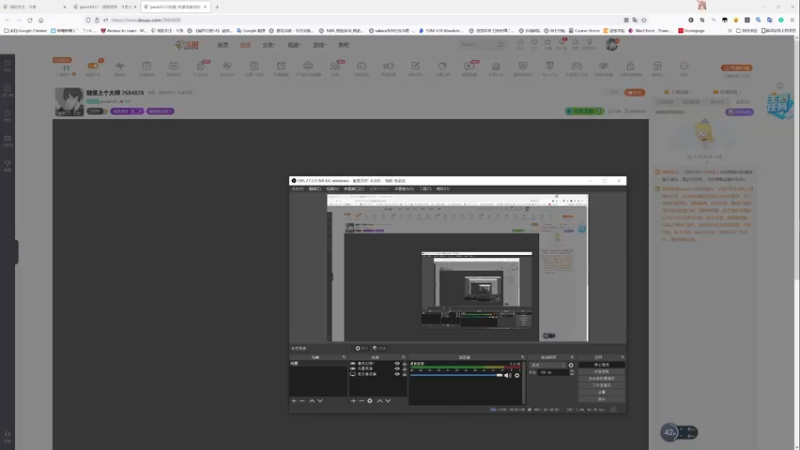
Task: Expand the 游戏 menu in Douyu navigation
Action: pos(319,45)
